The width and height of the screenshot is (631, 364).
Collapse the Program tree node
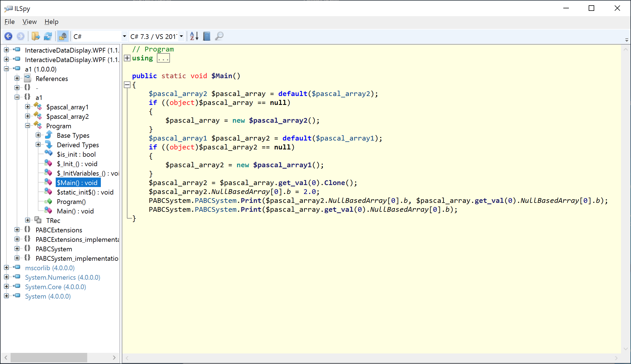(x=28, y=125)
